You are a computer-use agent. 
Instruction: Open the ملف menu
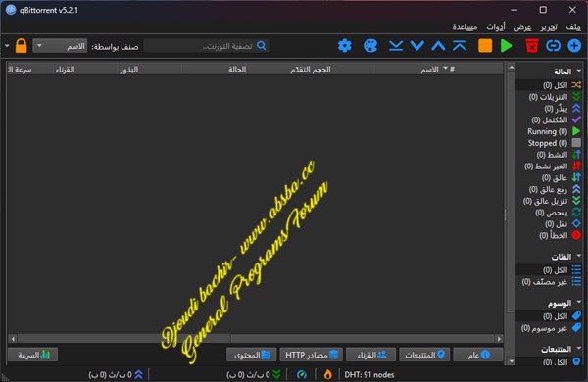point(573,27)
